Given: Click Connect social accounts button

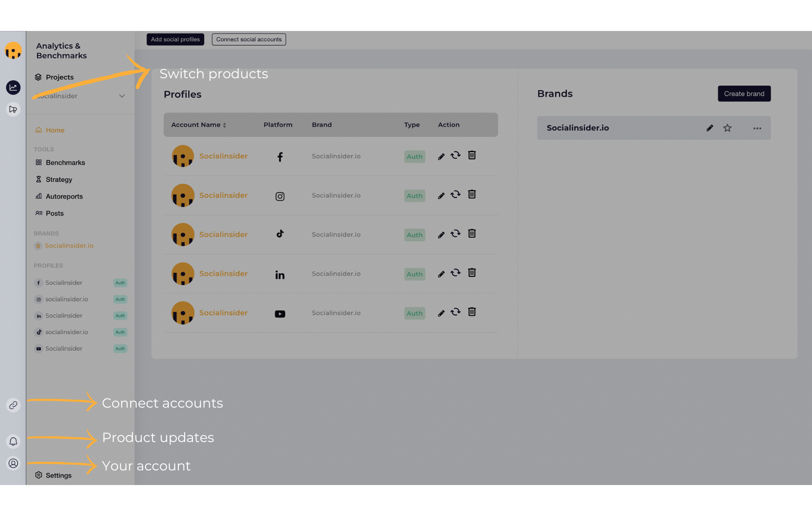Looking at the screenshot, I should 249,40.
